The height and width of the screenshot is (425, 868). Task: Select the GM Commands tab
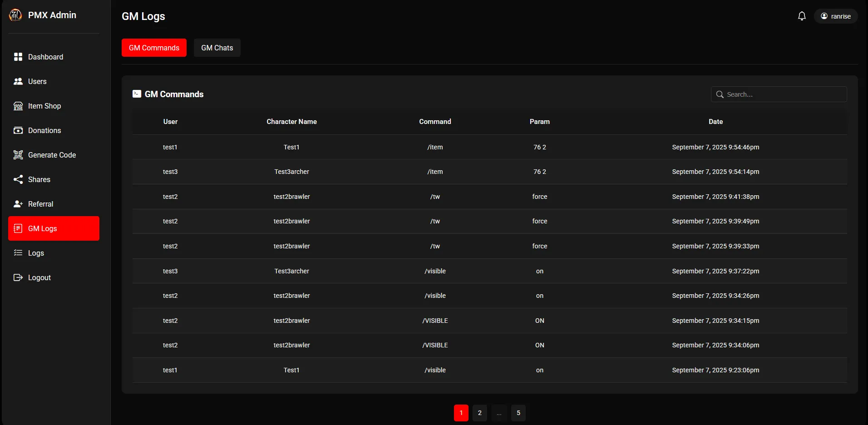pos(154,48)
